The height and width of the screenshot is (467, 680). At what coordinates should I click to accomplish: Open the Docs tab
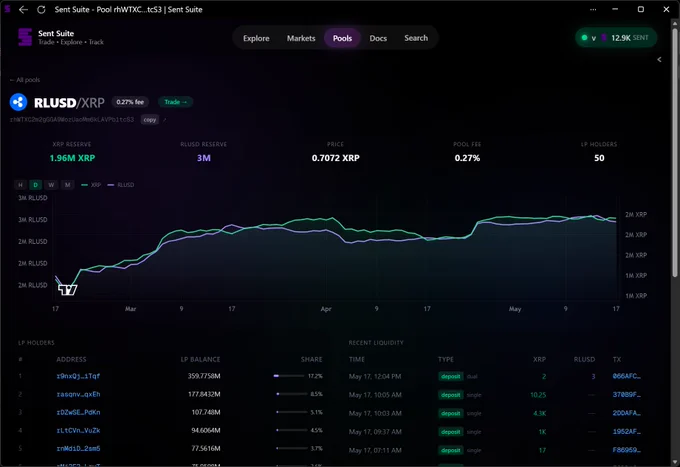coord(378,38)
